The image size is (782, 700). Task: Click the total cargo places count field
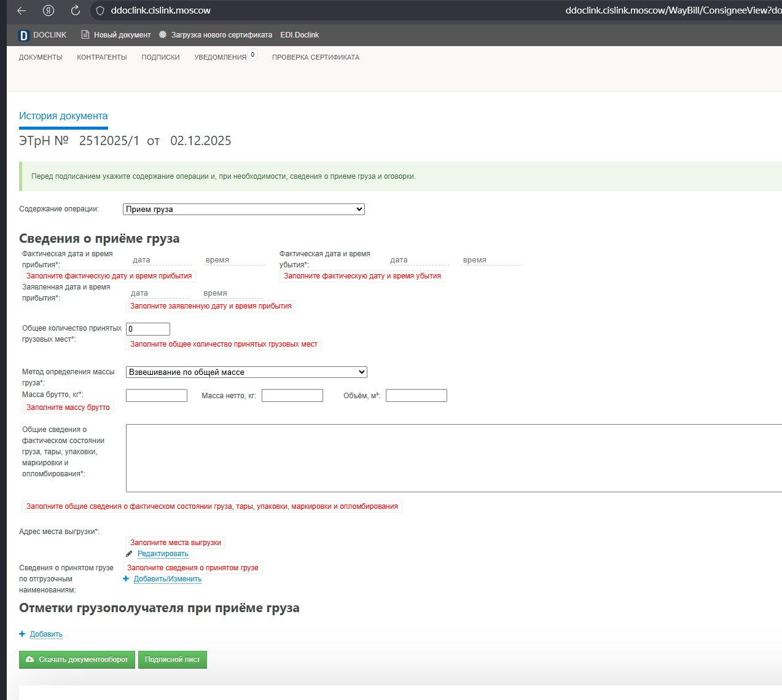pos(148,329)
